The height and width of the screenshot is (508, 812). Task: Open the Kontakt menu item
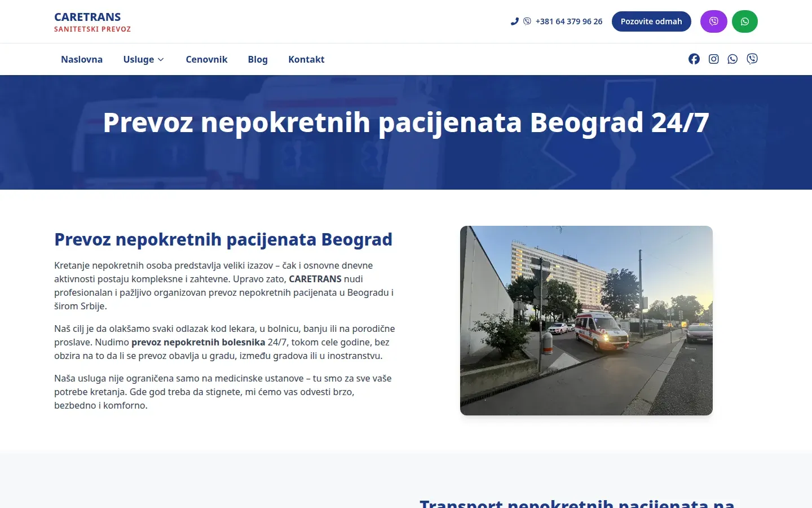306,59
